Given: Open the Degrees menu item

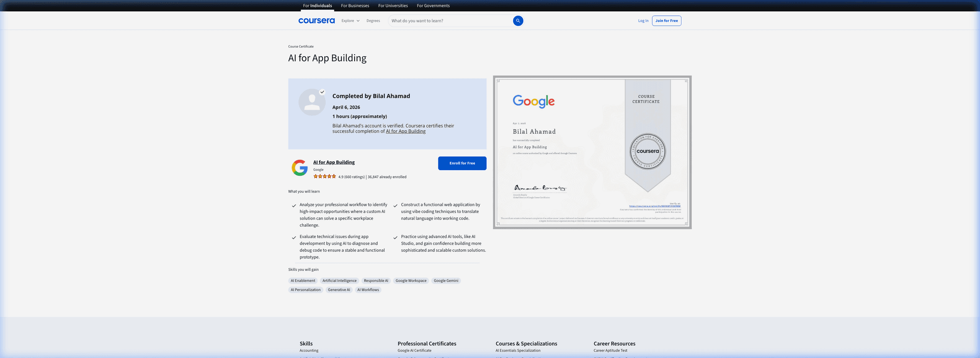Looking at the screenshot, I should tap(373, 21).
